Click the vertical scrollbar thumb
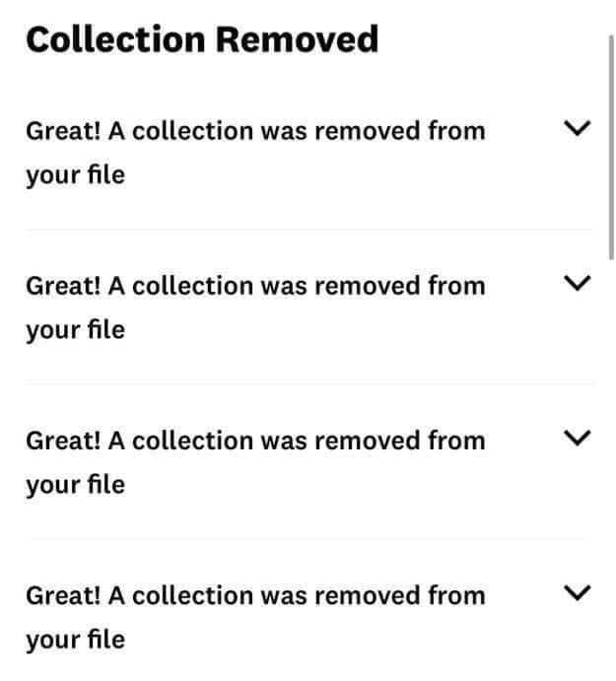The image size is (616, 681). coord(610,148)
